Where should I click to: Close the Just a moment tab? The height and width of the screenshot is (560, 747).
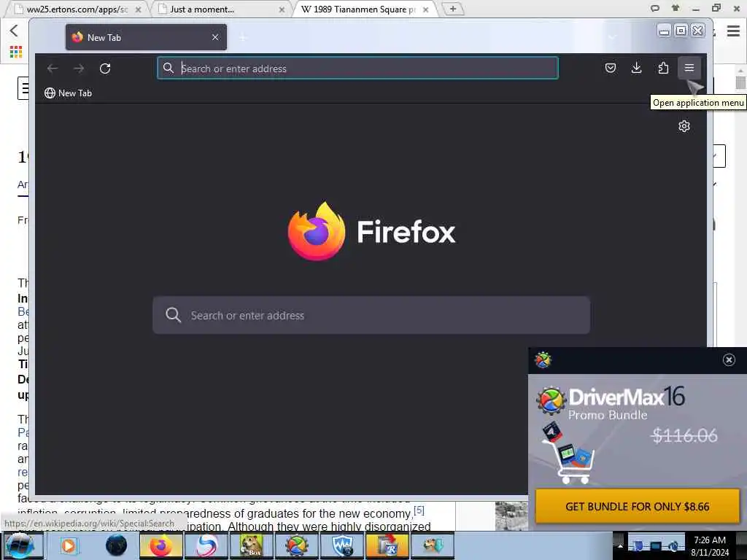pos(282,9)
